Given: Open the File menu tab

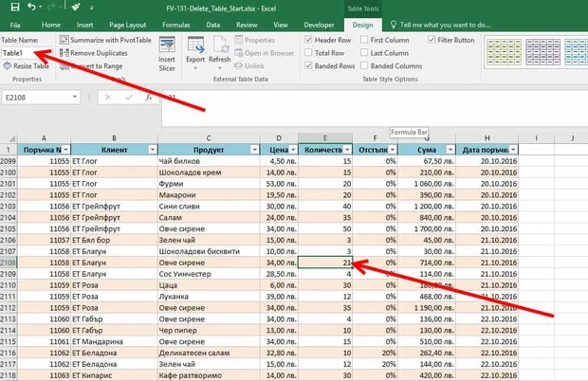Looking at the screenshot, I should point(15,25).
